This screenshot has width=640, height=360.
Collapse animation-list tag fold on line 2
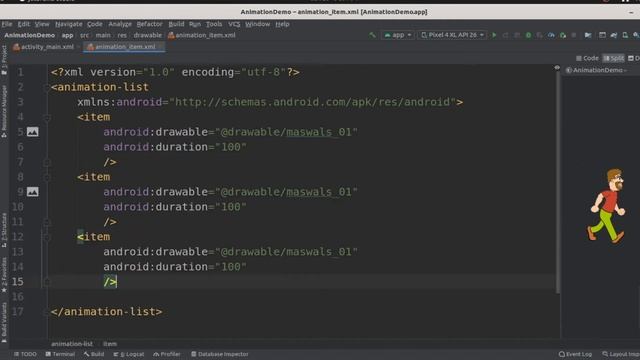click(47, 87)
